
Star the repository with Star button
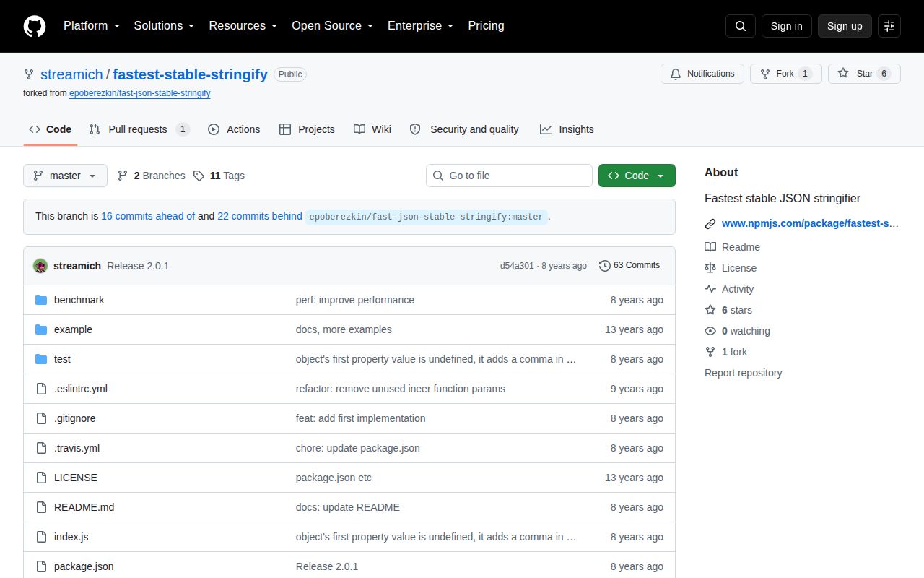(865, 74)
